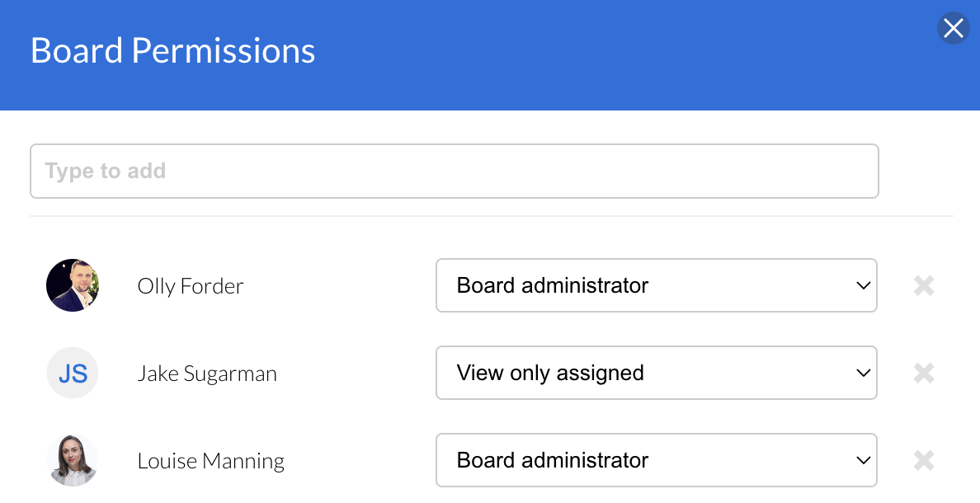The width and height of the screenshot is (980, 503).
Task: Click the 'Type to add' field
Action: (454, 172)
